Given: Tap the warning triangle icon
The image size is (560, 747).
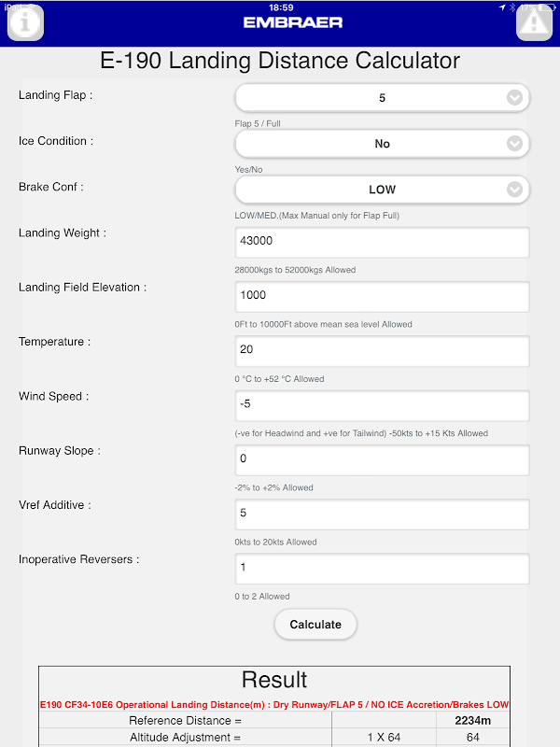Looking at the screenshot, I should [x=535, y=23].
